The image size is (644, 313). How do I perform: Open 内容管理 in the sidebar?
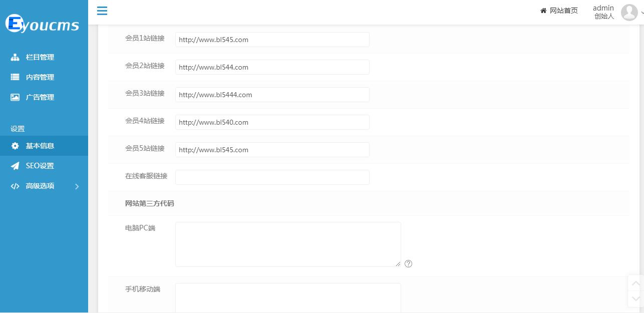(x=40, y=77)
